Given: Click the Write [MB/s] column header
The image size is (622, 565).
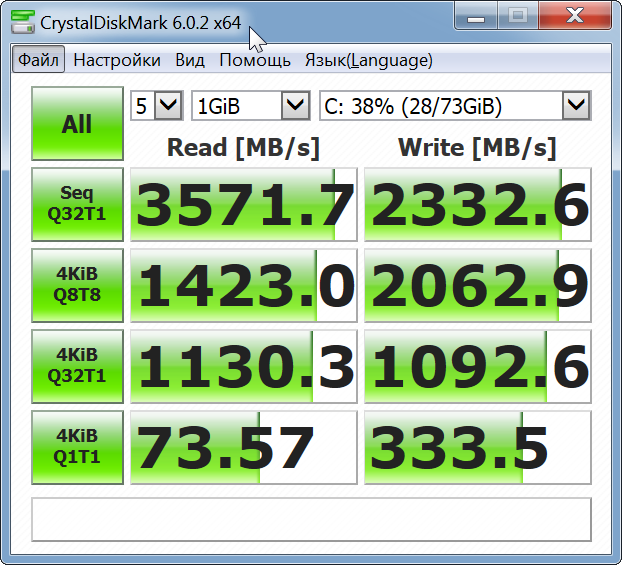Looking at the screenshot, I should click(x=477, y=148).
